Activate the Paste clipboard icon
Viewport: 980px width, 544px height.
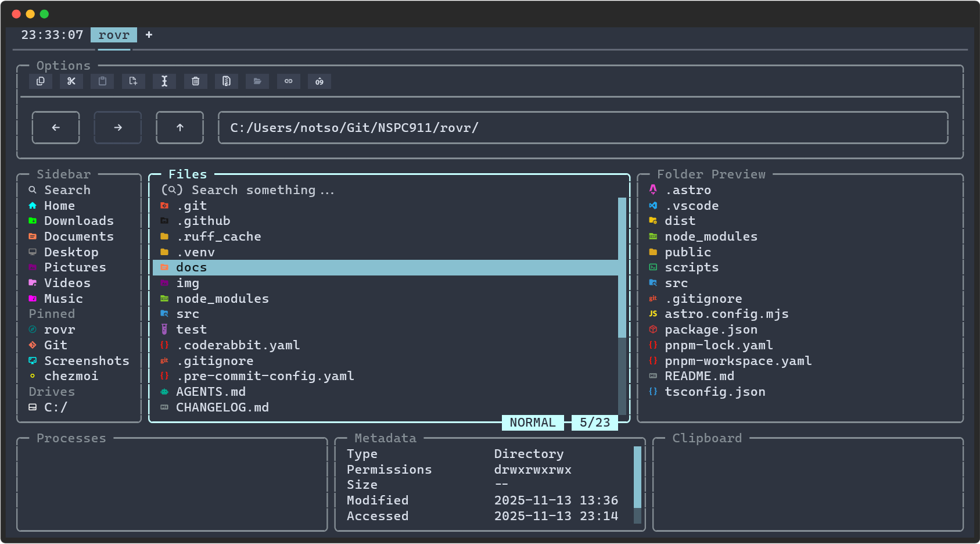click(102, 81)
